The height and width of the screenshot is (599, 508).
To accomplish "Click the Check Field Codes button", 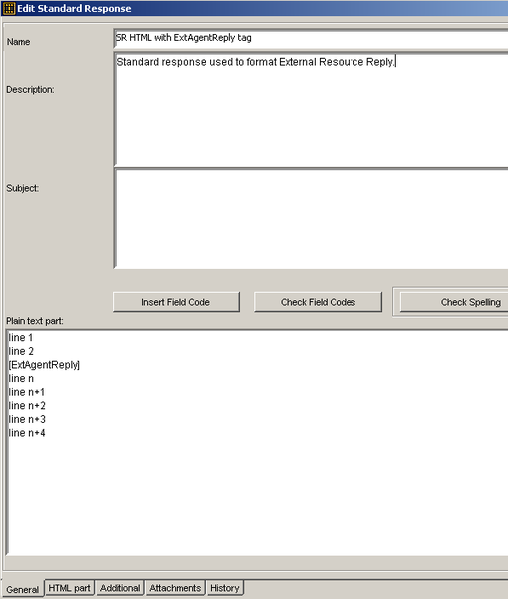I will [318, 302].
